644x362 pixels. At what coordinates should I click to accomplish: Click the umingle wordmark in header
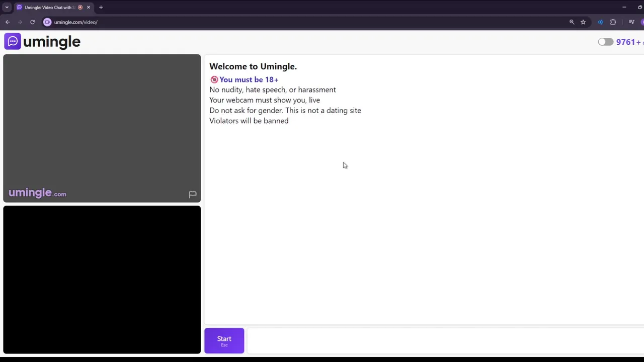point(52,42)
